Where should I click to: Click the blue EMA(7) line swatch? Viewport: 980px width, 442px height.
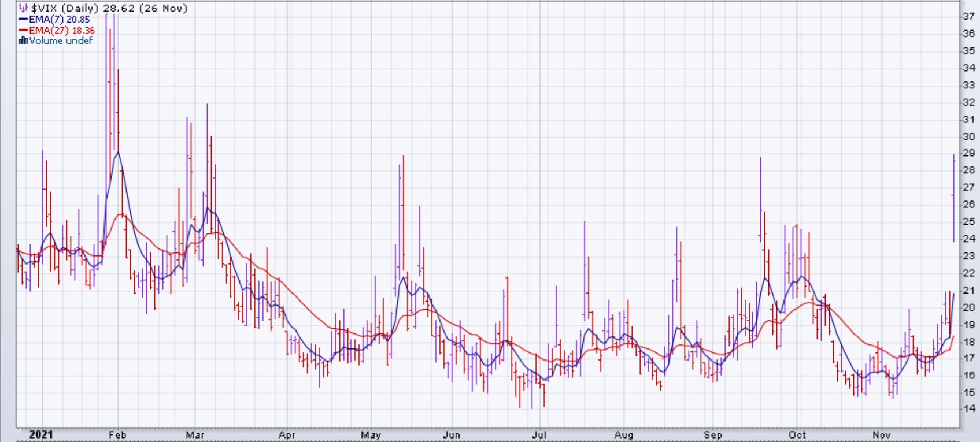23,19
